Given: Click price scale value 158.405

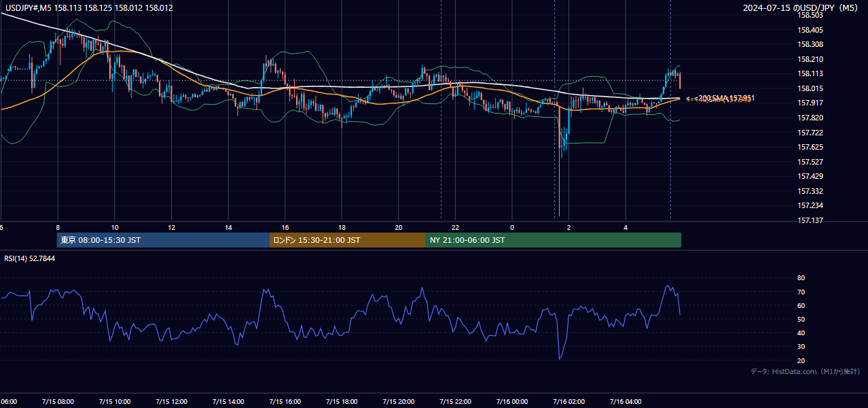Looking at the screenshot, I should point(811,30).
